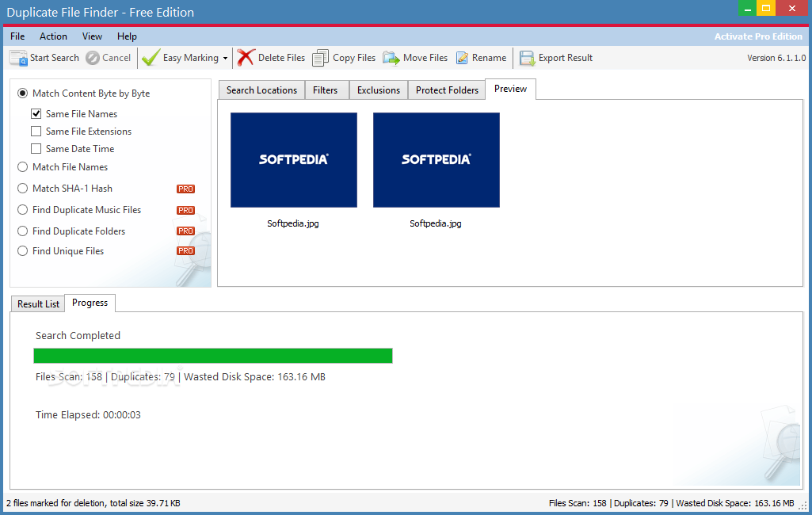This screenshot has width=812, height=515.
Task: Choose Find Duplicate Music Files radio button
Action: pyautogui.click(x=23, y=210)
